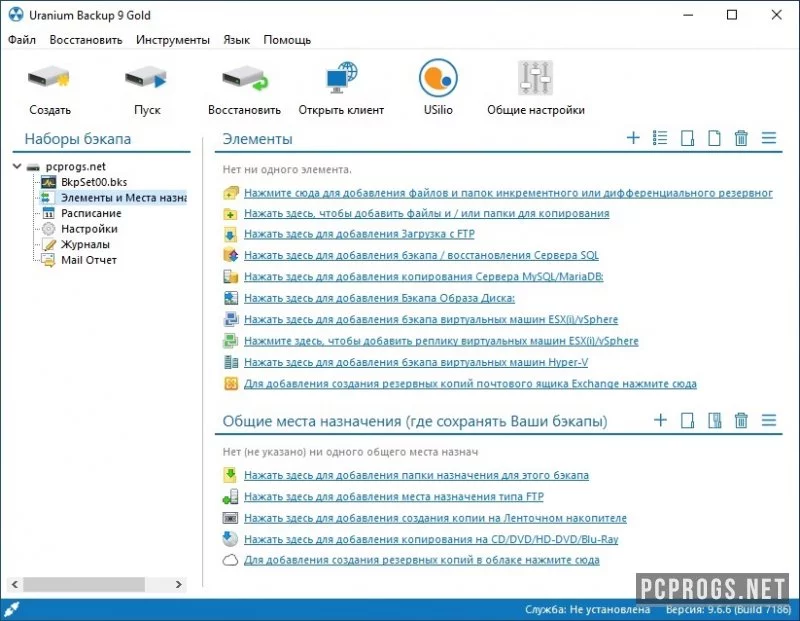Click list view icon in Элементы header
Viewport: 800px width, 621px height.
[660, 138]
